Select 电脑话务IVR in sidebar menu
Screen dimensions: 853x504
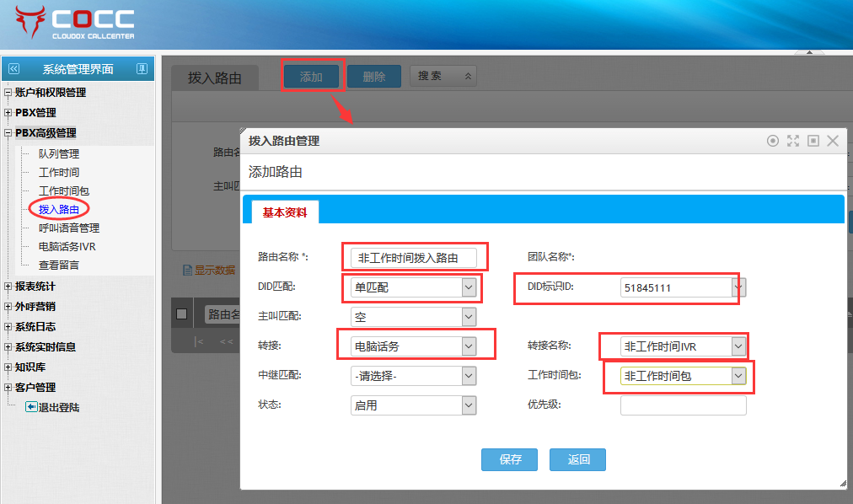67,246
